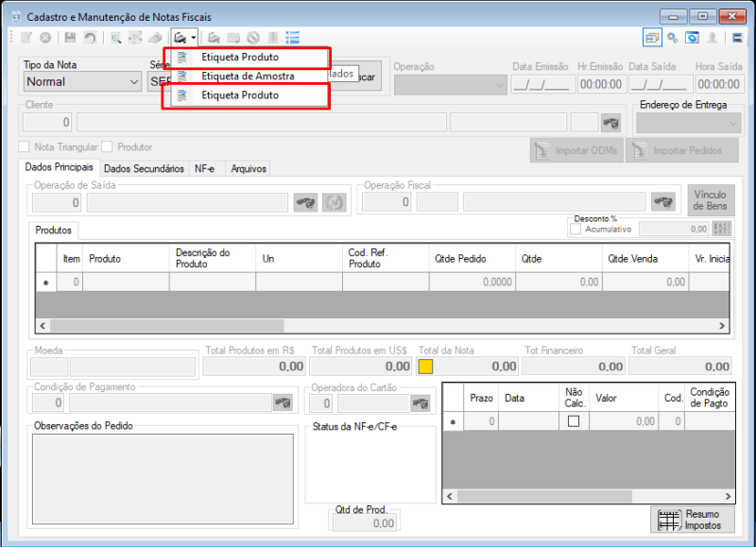Image resolution: width=756 pixels, height=547 pixels.
Task: Click the undo arrow toolbar icon
Action: (x=90, y=38)
